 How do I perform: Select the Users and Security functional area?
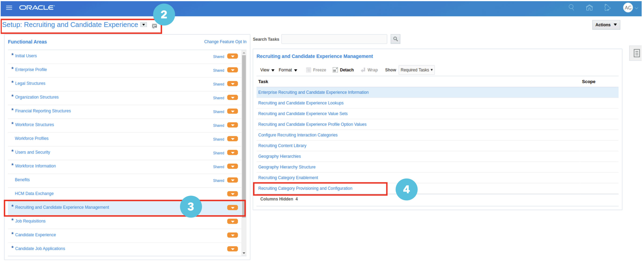[x=32, y=152]
